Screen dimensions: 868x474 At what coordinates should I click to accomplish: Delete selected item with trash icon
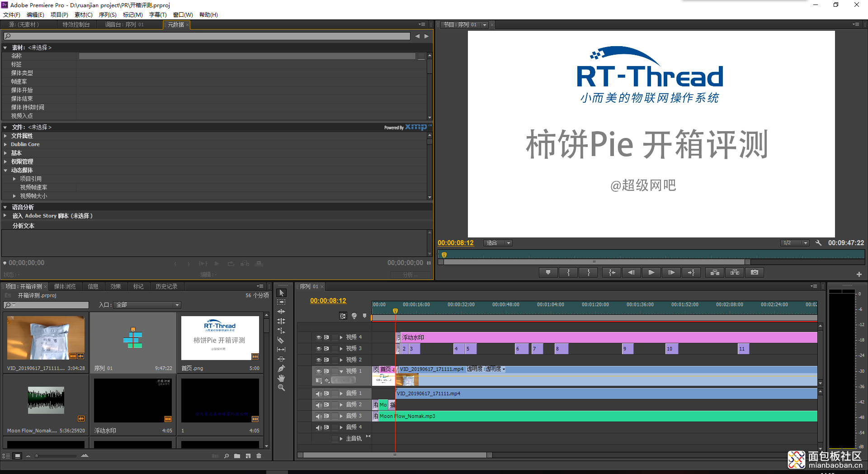[x=259, y=456]
